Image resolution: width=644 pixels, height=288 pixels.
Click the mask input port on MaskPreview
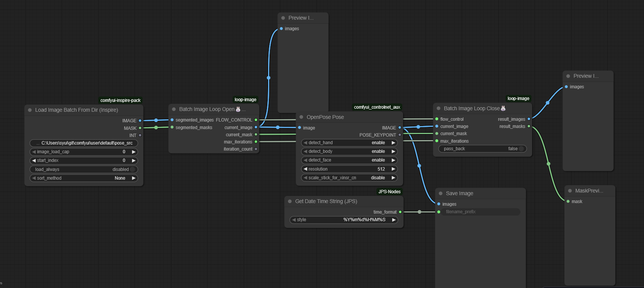568,202
